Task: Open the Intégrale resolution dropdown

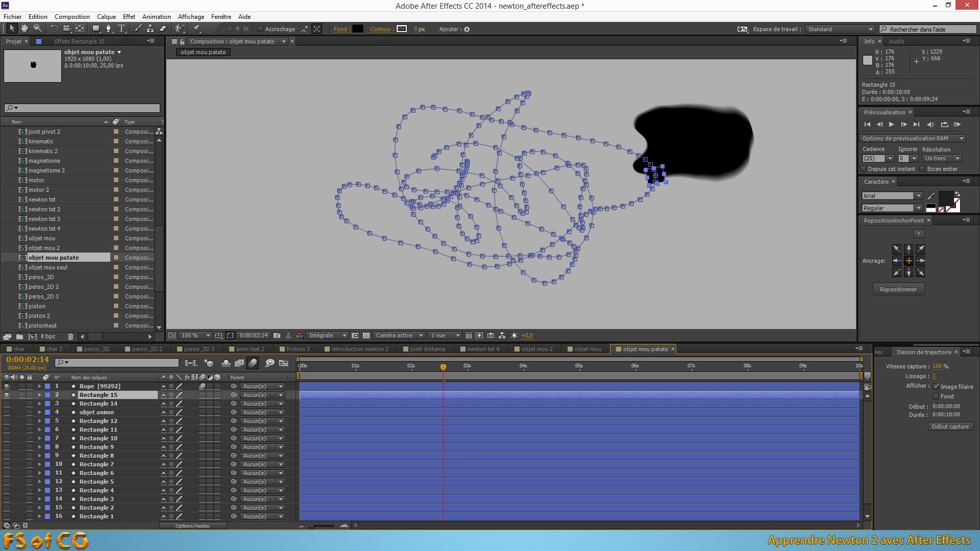Action: [327, 336]
